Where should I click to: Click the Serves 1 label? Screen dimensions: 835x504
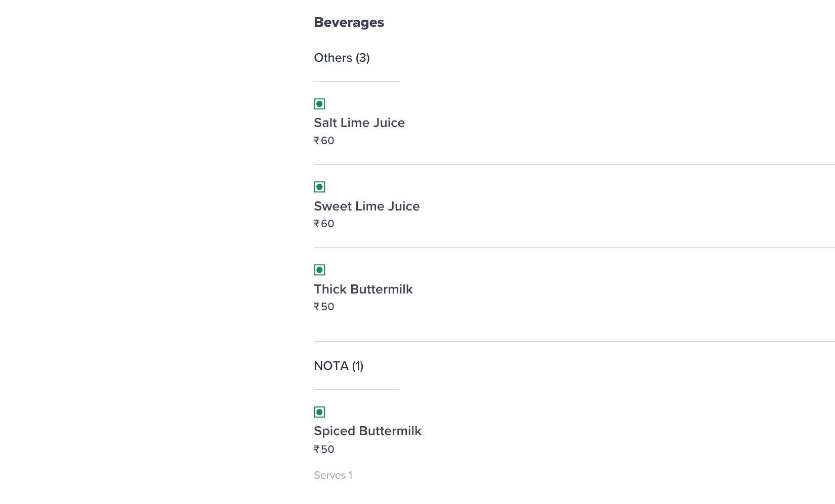pyautogui.click(x=333, y=475)
